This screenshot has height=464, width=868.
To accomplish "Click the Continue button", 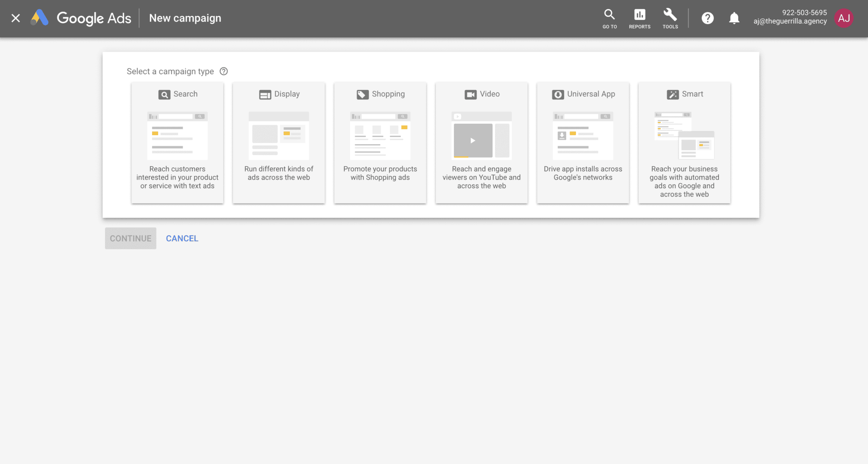I will [x=131, y=238].
